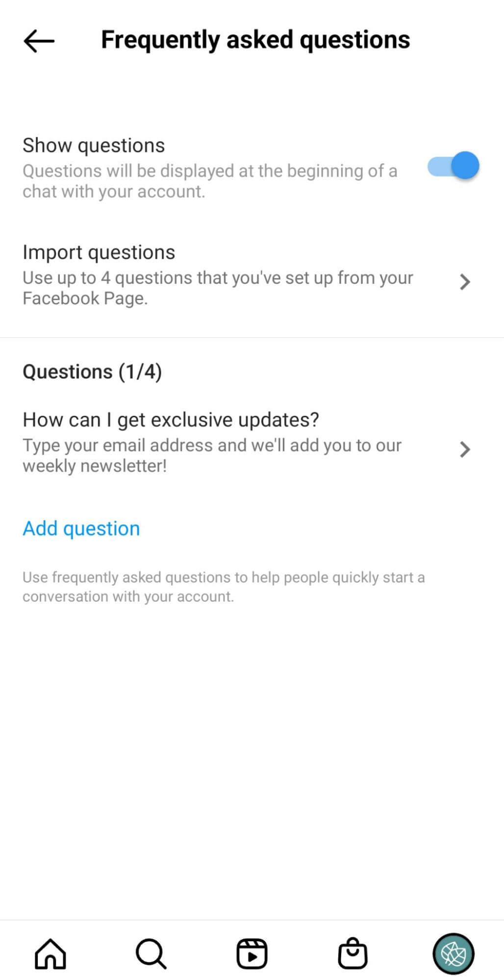Screen dimensions: 504x980
Task: Open the Search magnifier icon
Action: coord(151,954)
